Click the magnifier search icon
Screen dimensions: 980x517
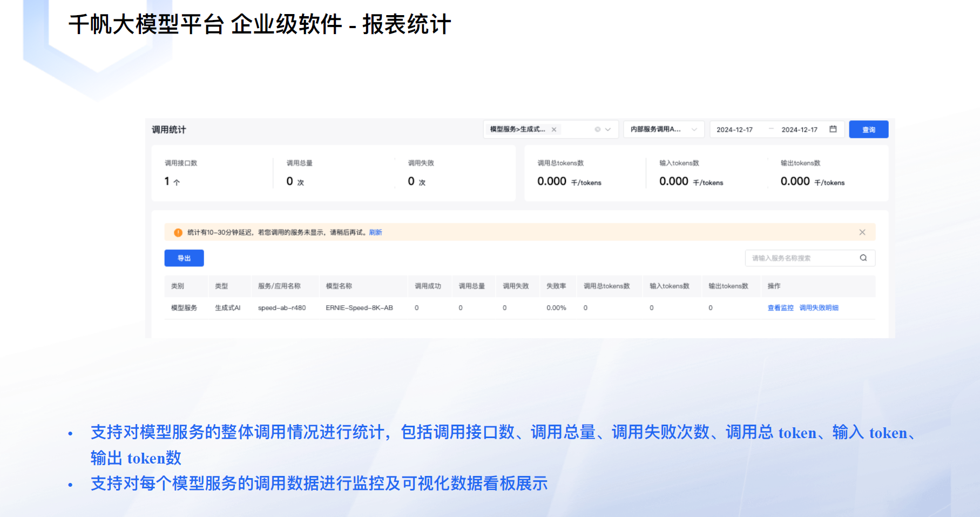[x=863, y=258]
